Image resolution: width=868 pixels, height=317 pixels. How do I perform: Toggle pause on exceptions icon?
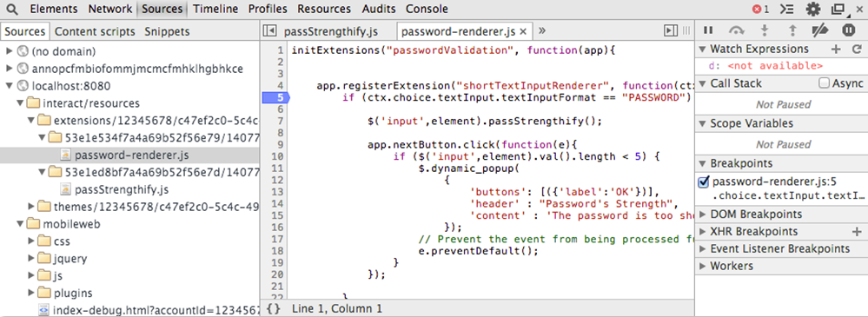click(848, 30)
